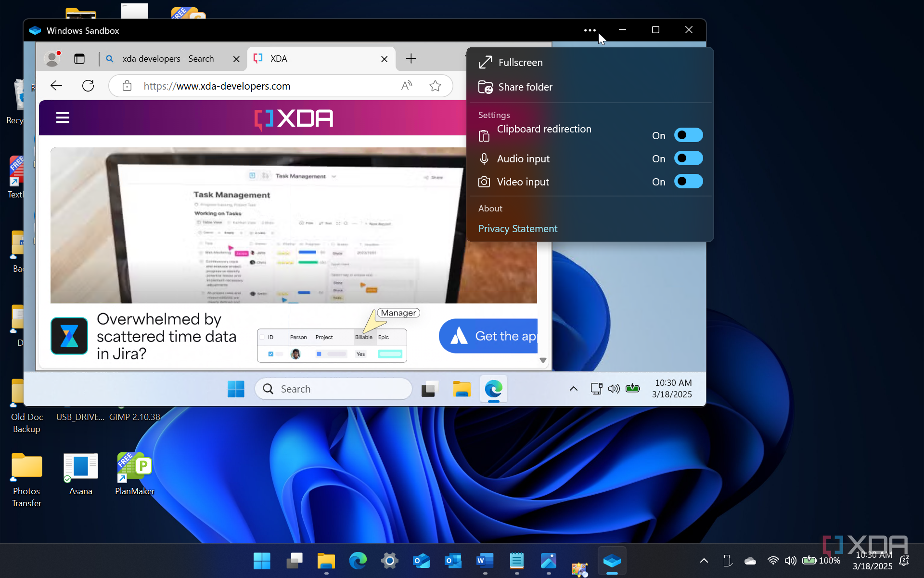Open Edge tab actions menu icon
This screenshot has width=924, height=578.
[x=79, y=59]
